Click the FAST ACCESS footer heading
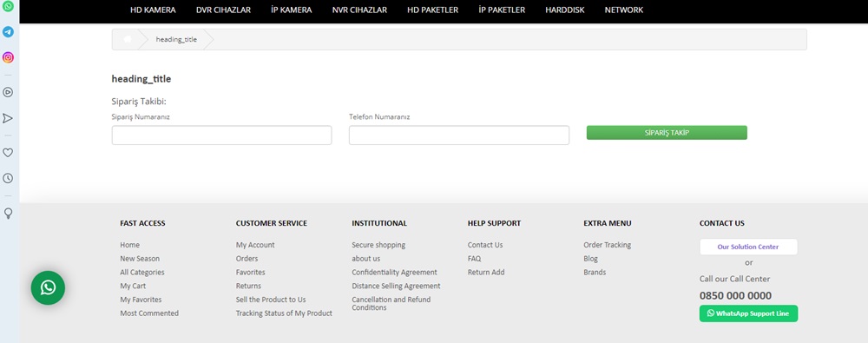 [x=143, y=223]
